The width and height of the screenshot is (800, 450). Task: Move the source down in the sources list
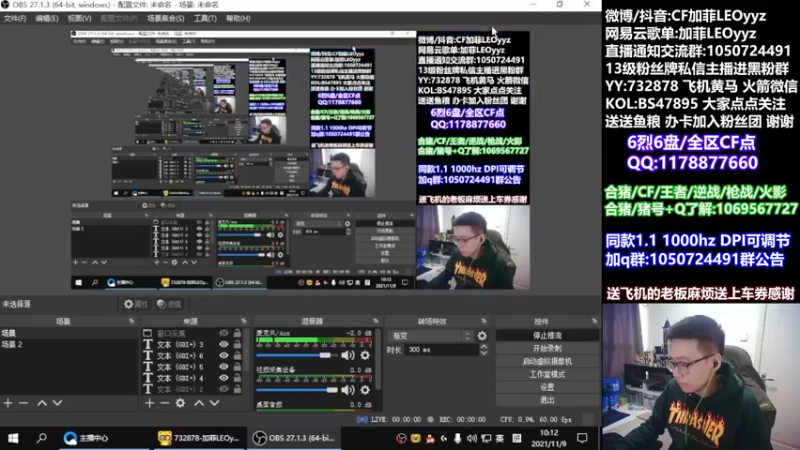pyautogui.click(x=215, y=403)
